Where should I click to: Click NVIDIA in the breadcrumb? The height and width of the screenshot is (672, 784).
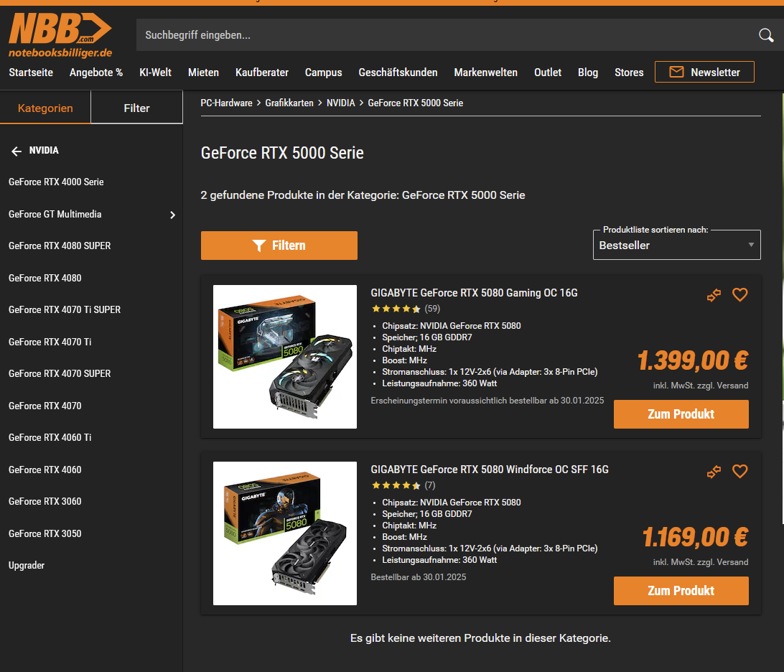click(x=340, y=103)
